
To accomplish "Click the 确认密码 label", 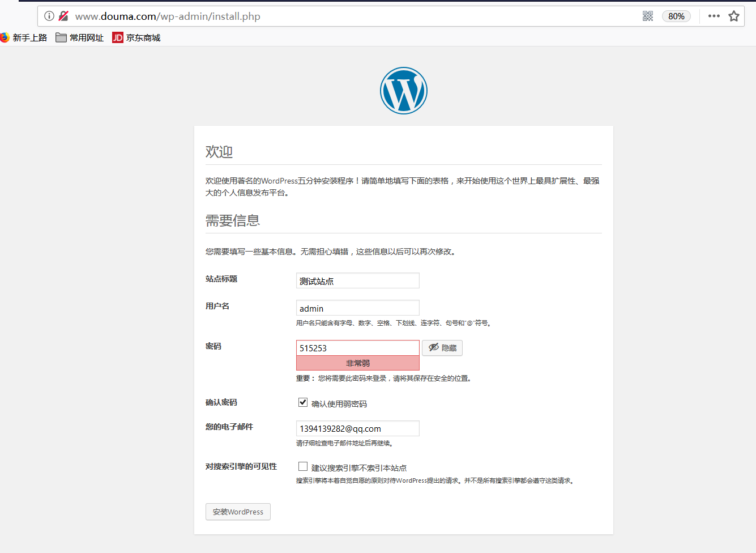I will pyautogui.click(x=221, y=402).
